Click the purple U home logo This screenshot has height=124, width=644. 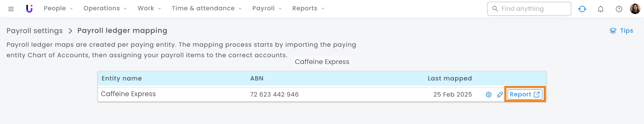click(x=29, y=9)
